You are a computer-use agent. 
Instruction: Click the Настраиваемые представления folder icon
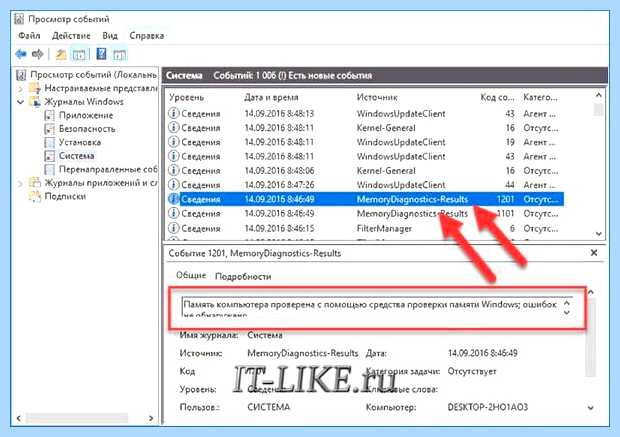coord(35,88)
